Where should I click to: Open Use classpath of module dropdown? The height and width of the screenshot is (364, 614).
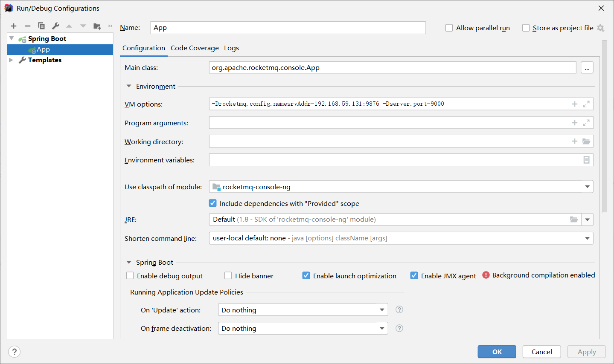click(401, 187)
